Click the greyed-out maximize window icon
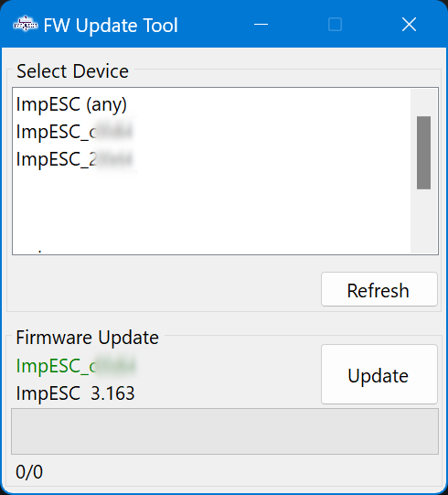448x495 pixels. click(335, 25)
